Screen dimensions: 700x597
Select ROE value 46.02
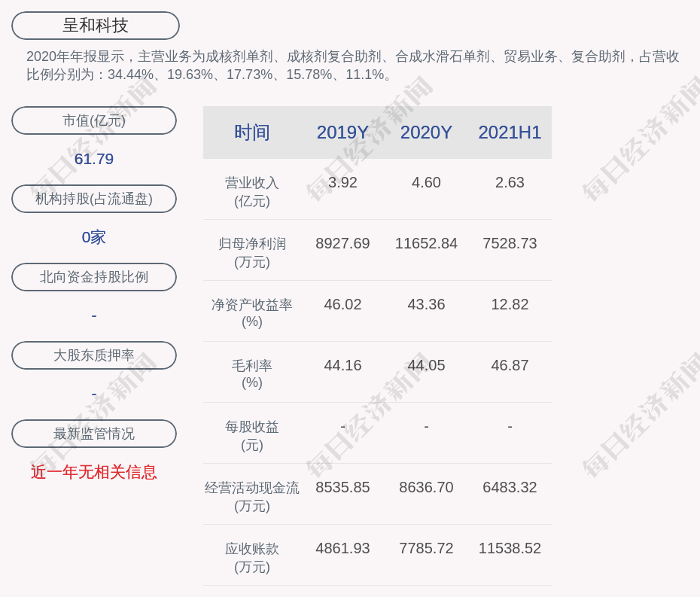tap(342, 305)
